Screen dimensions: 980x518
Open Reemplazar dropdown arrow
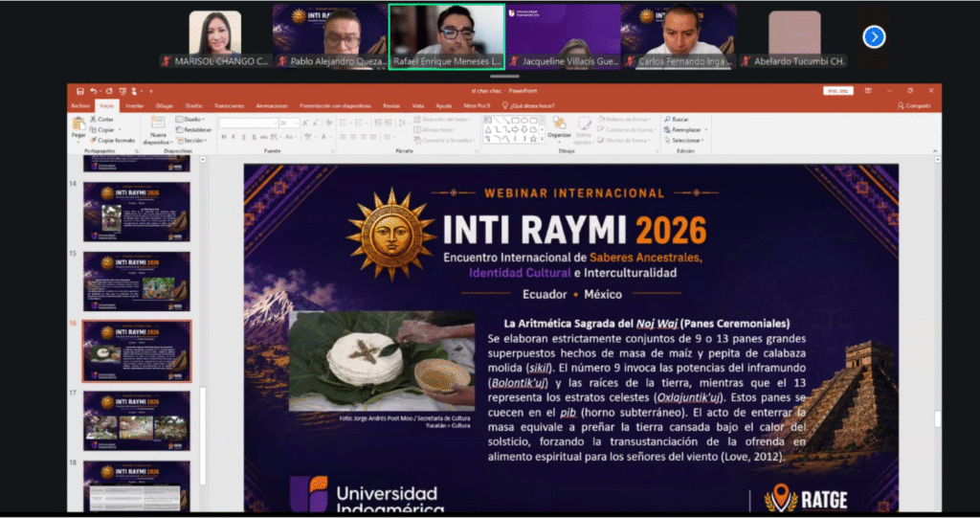[x=706, y=130]
